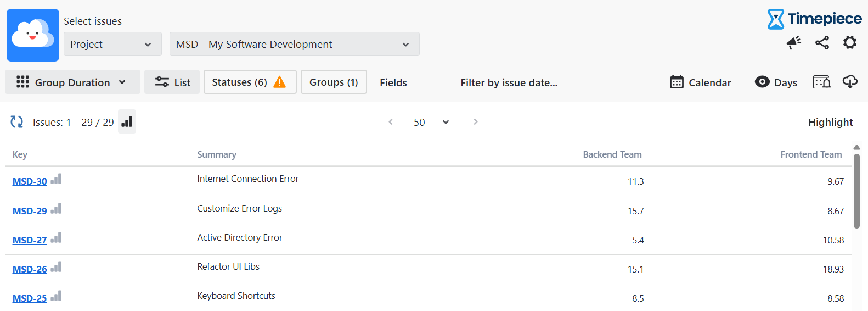Open Groups (1) selector

coord(334,82)
